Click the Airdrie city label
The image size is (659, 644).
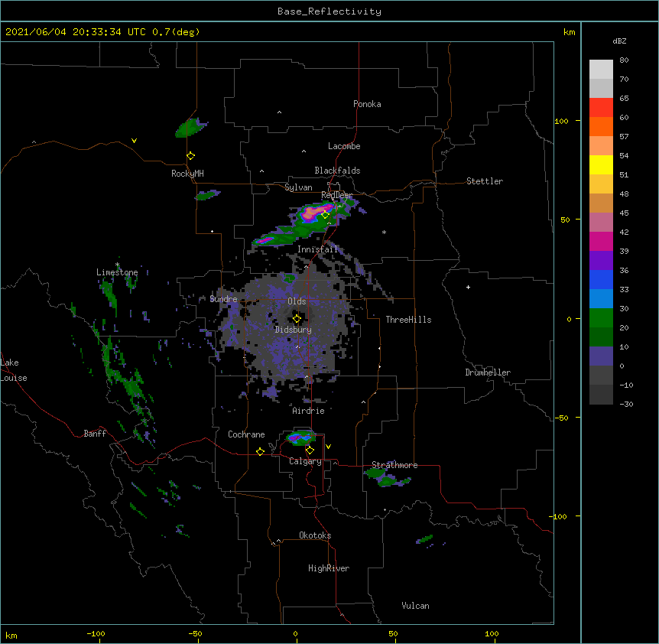pyautogui.click(x=309, y=411)
